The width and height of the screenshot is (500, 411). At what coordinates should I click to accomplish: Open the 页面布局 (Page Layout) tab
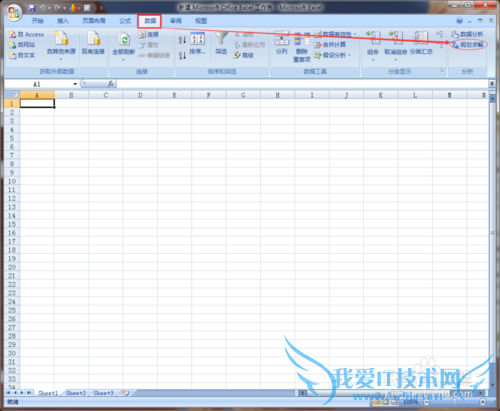click(x=94, y=21)
